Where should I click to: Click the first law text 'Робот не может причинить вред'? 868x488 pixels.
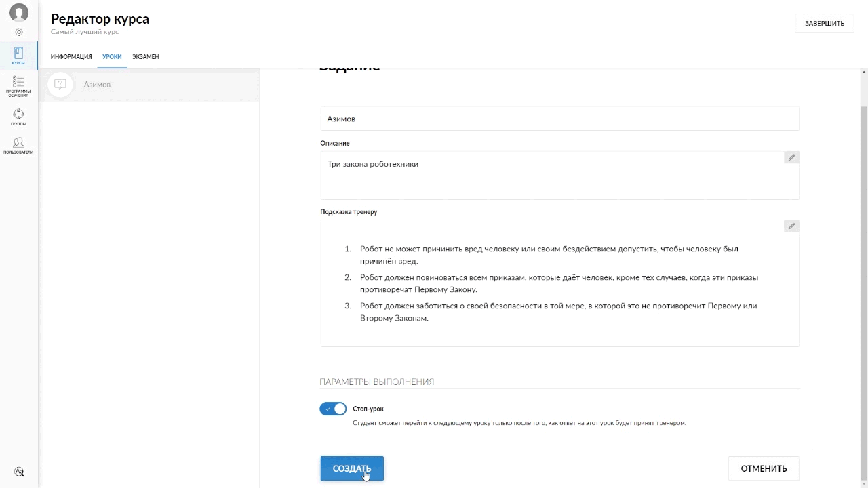click(x=549, y=254)
